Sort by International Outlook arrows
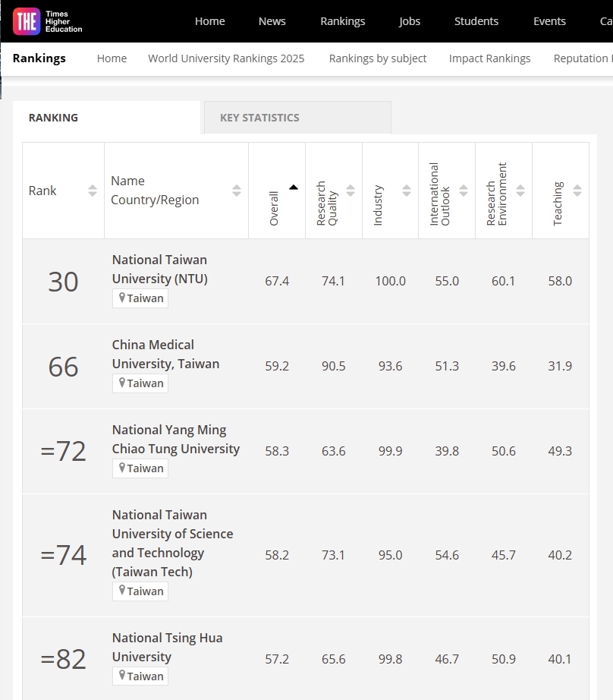 tap(464, 191)
